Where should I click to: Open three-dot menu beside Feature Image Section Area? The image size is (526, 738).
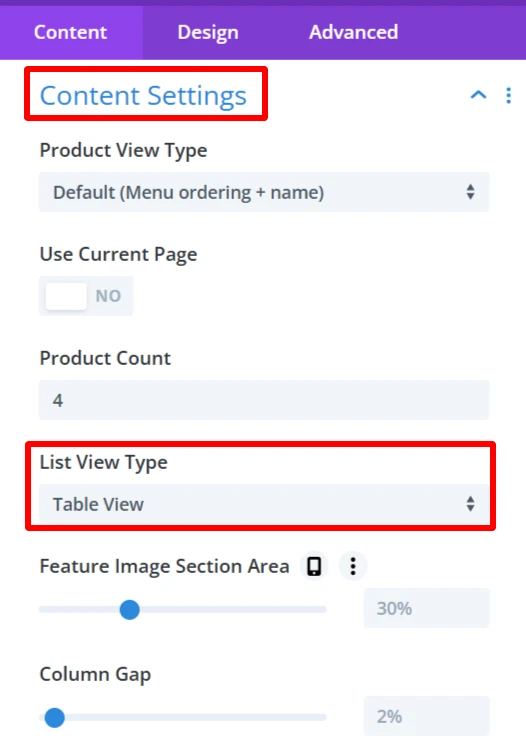353,566
